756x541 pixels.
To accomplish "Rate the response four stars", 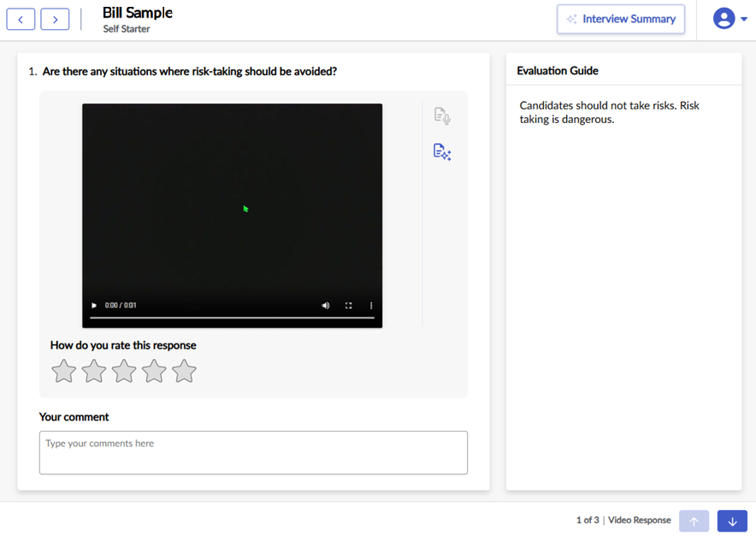I will point(154,371).
